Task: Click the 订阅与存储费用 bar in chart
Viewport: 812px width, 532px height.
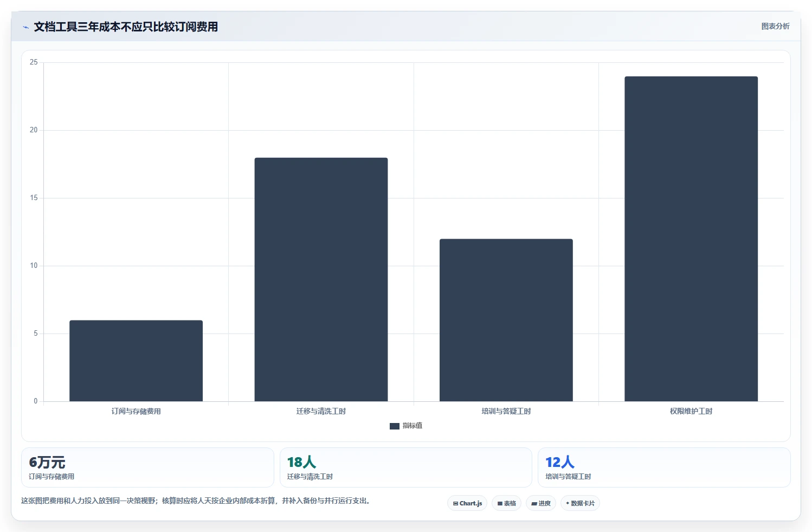Action: click(136, 361)
